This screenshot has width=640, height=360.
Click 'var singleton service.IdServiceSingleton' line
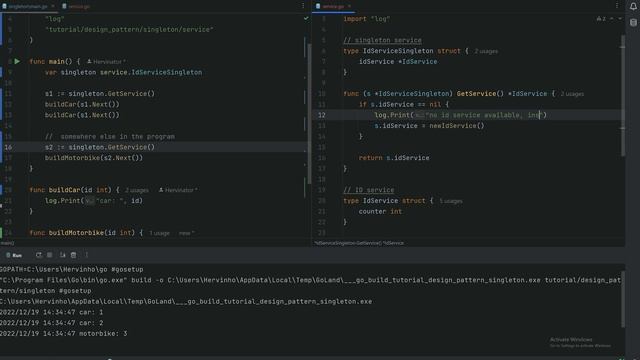point(123,72)
